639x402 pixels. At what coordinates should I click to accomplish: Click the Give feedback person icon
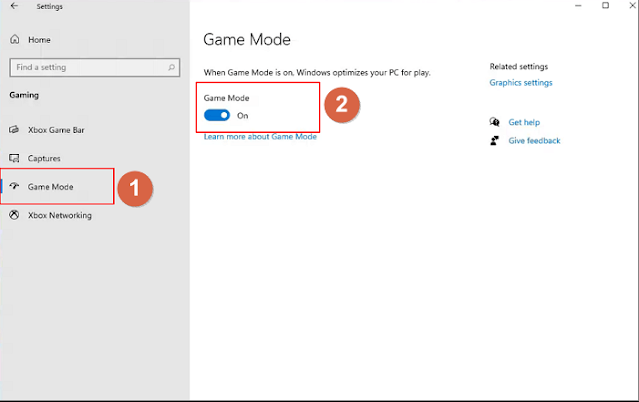(x=494, y=141)
